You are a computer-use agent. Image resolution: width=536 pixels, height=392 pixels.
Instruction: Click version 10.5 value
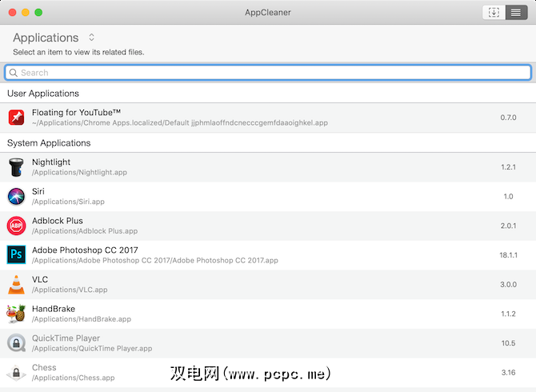tap(508, 343)
